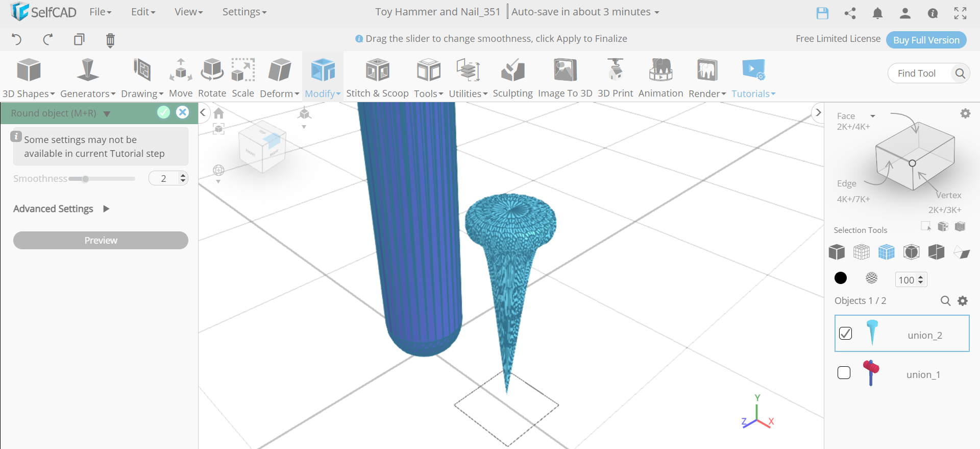Open Stitch & Scoop tool
This screenshot has width=980, height=449.
pyautogui.click(x=377, y=78)
